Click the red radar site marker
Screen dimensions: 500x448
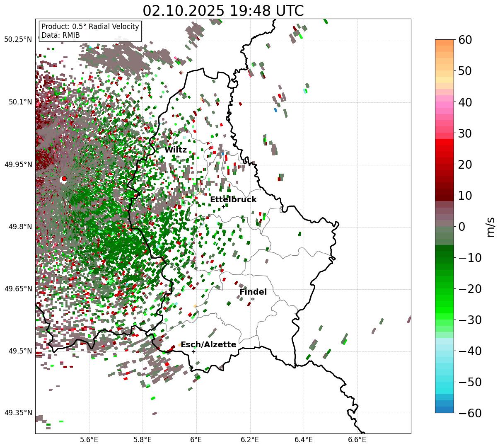(64, 179)
